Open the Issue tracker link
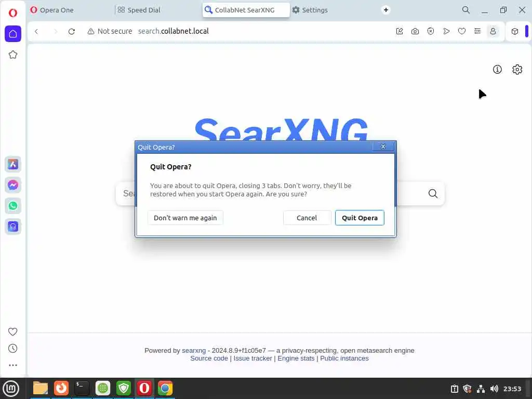This screenshot has width=532, height=399. 253,358
